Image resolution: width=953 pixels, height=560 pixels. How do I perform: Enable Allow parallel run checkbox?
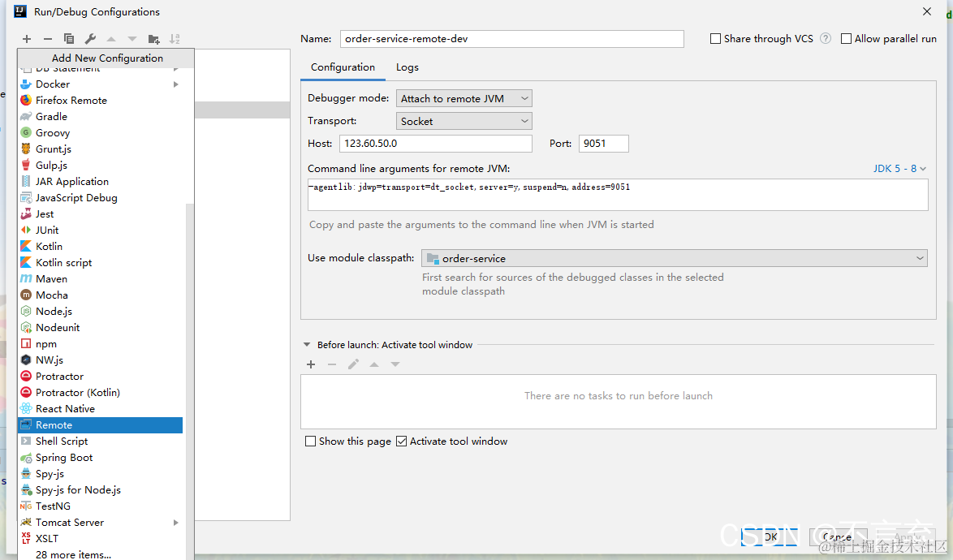[x=846, y=38]
